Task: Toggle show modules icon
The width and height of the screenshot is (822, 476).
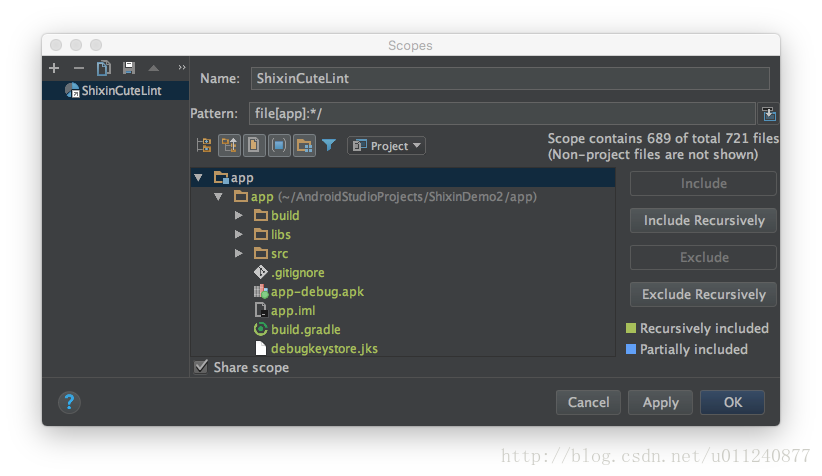Action: click(279, 145)
